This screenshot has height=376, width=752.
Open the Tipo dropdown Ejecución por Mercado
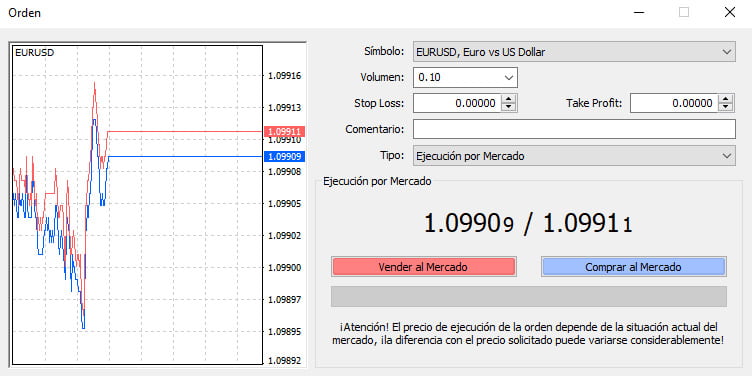pyautogui.click(x=574, y=156)
